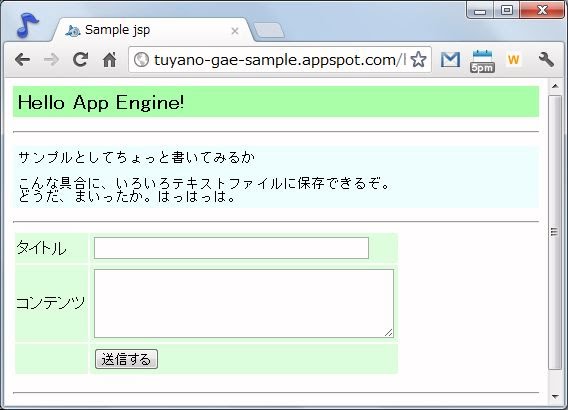Click the forward navigation arrow
The image size is (568, 410).
point(51,60)
